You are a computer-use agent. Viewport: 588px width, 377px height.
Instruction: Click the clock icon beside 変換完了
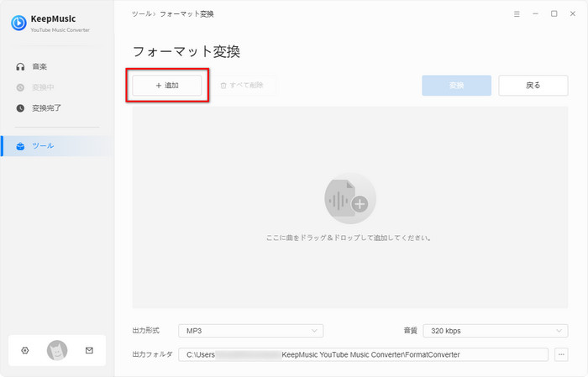[20, 108]
